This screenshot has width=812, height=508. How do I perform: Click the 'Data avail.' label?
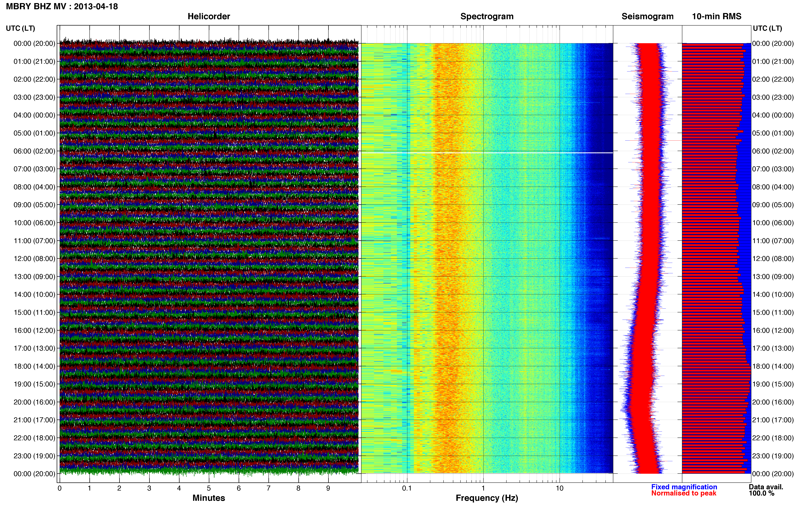[766, 487]
